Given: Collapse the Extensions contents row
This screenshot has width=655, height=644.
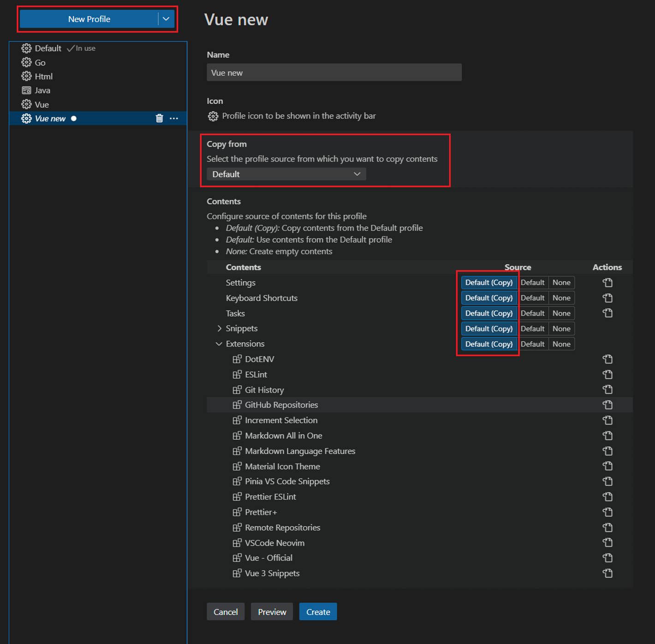Looking at the screenshot, I should [219, 344].
